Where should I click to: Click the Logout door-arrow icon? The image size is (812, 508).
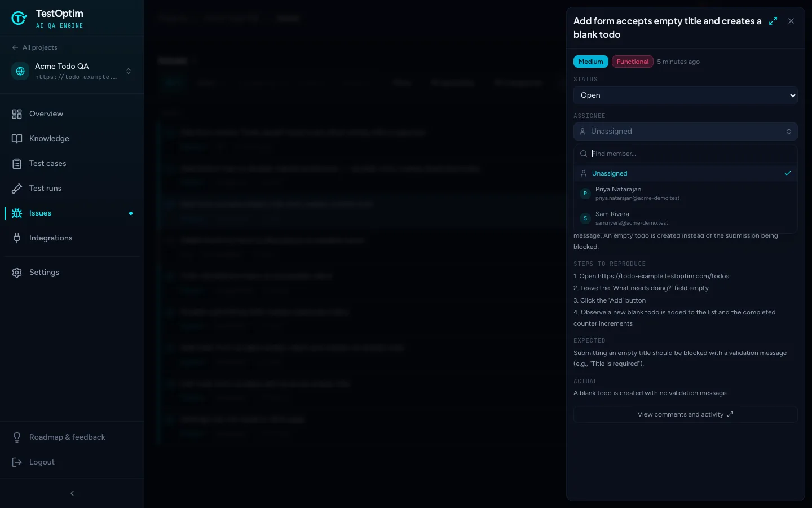pos(17,462)
